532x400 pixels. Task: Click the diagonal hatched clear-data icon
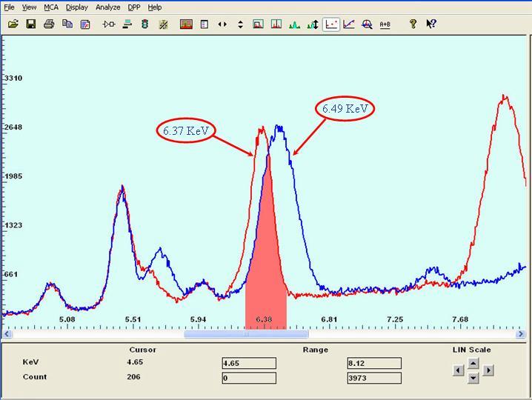click(x=163, y=24)
